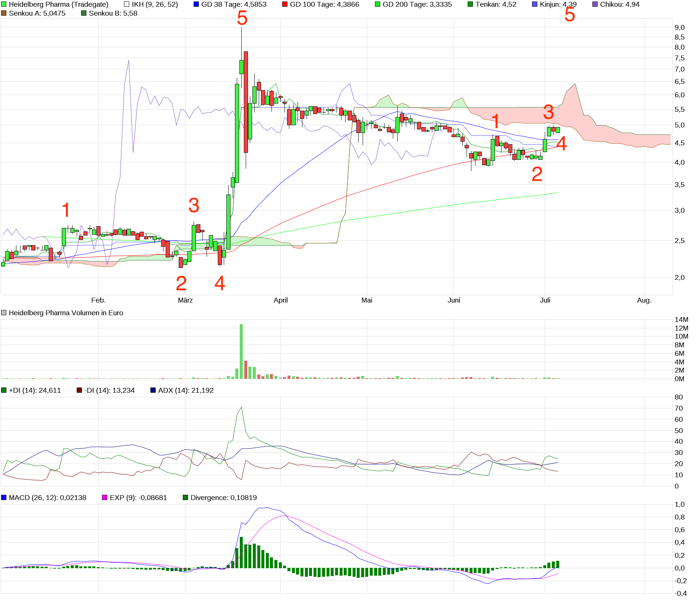Click the green Heidelberg Pharma (Tradegate) legend swatch
Image resolution: width=700 pixels, height=601 pixels.
click(x=4, y=4)
